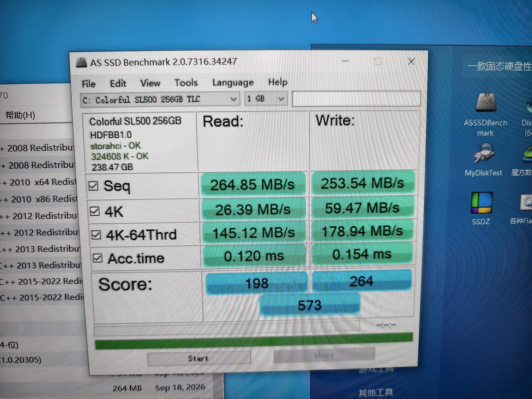Open the 1 GB test size dropdown
The height and width of the screenshot is (399, 532).
click(x=266, y=99)
